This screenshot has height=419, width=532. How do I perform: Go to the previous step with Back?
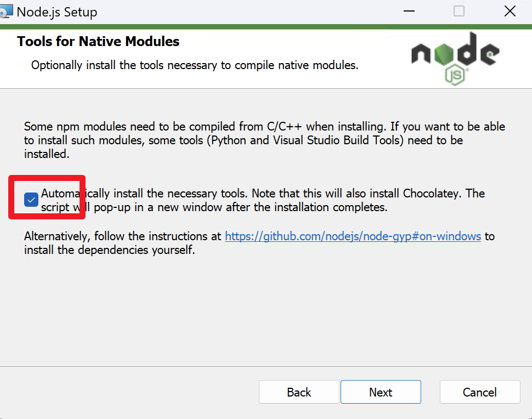[x=299, y=392]
